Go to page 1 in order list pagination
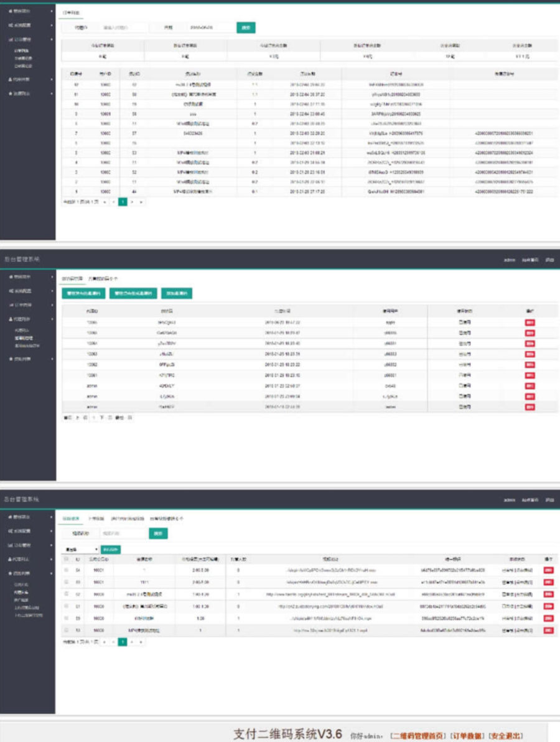Viewport: 560px width, 742px height. point(123,202)
